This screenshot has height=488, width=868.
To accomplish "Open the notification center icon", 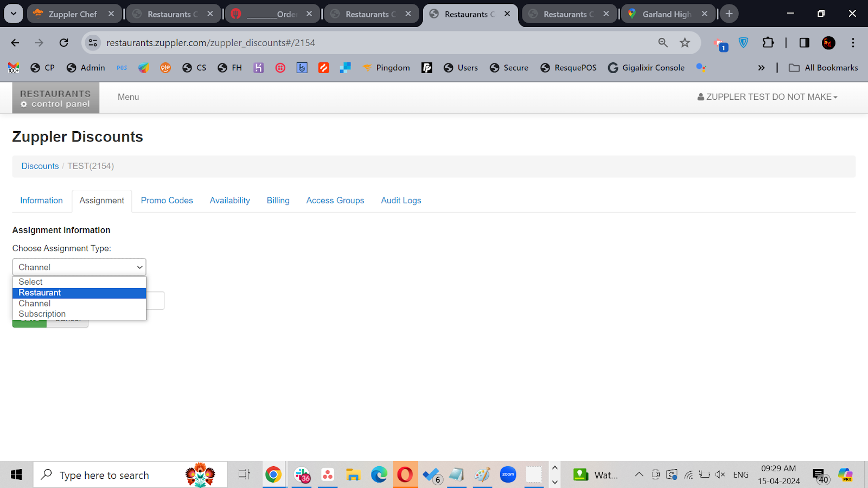I will click(820, 476).
